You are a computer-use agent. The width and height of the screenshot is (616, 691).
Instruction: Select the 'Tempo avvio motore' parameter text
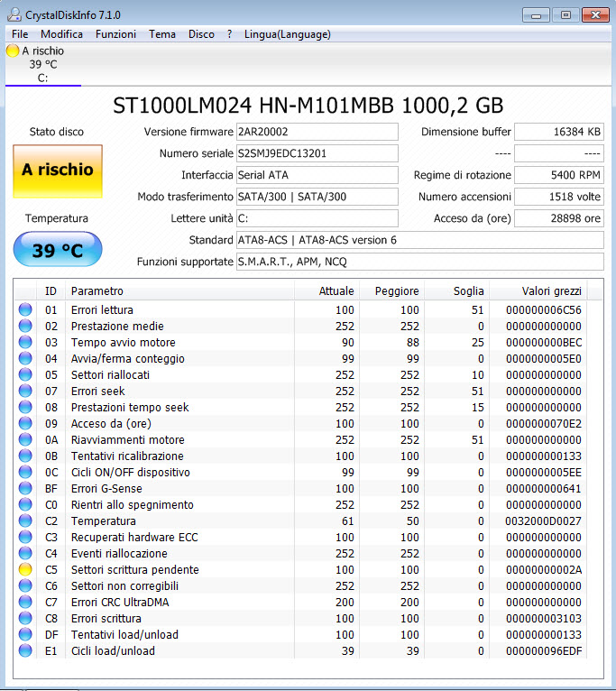pyautogui.click(x=123, y=343)
